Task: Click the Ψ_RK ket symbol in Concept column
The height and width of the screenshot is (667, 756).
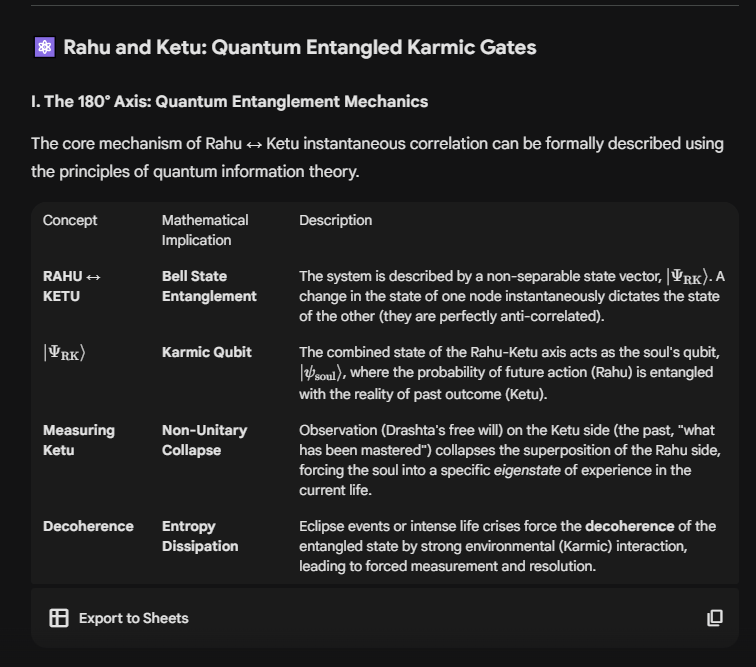Action: coord(64,353)
